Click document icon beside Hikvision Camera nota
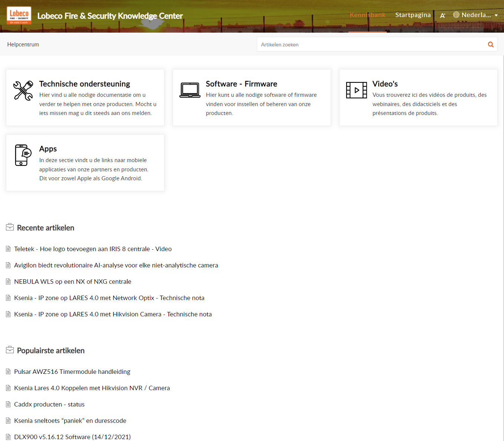504x441 pixels. pos(8,314)
